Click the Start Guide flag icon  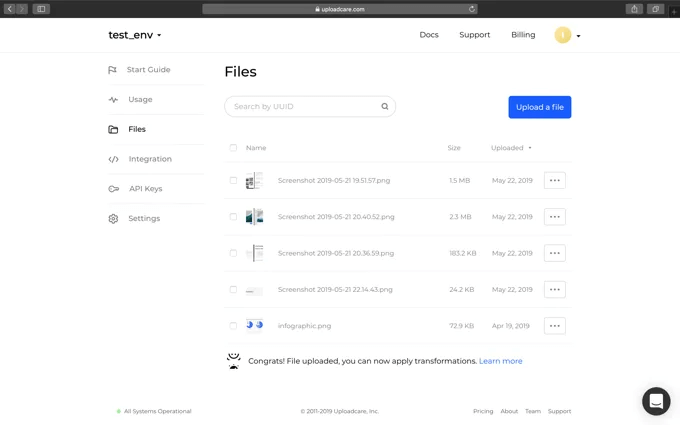pyautogui.click(x=112, y=70)
